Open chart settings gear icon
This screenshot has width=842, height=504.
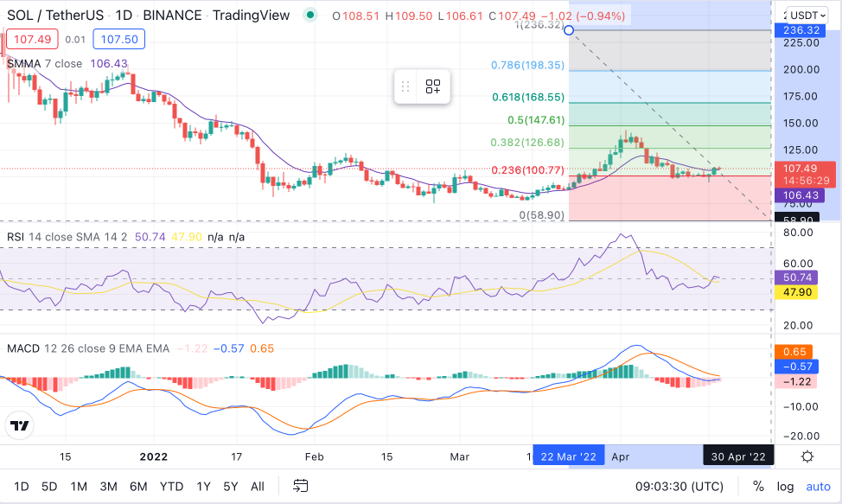tap(807, 456)
